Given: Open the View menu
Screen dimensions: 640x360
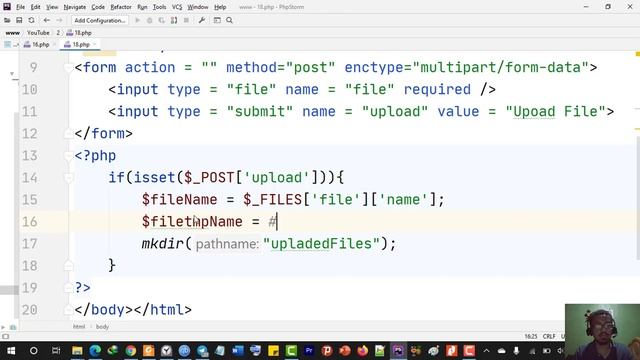Looking at the screenshot, I should (x=52, y=7).
